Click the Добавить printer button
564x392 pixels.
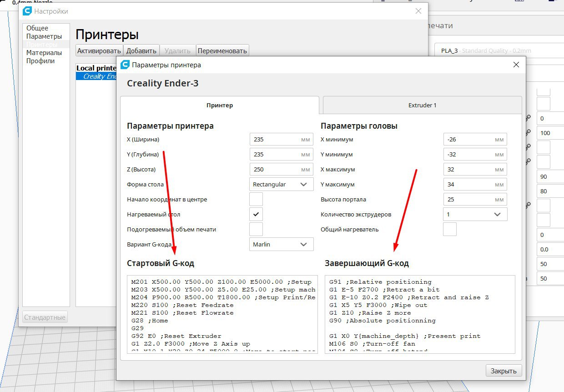pos(141,50)
